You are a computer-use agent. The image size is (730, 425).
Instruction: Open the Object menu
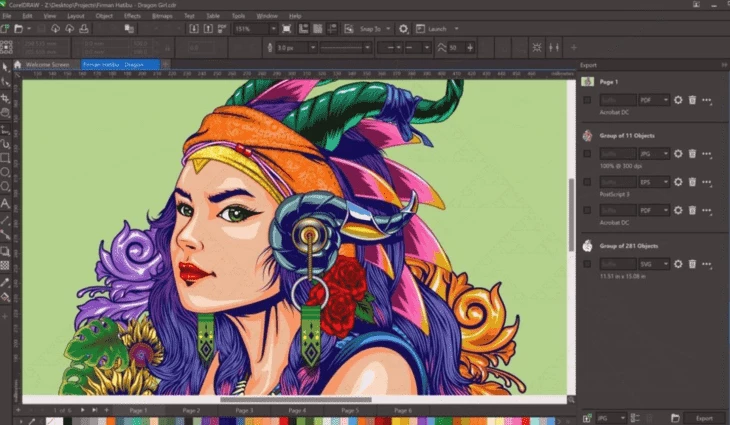click(104, 16)
